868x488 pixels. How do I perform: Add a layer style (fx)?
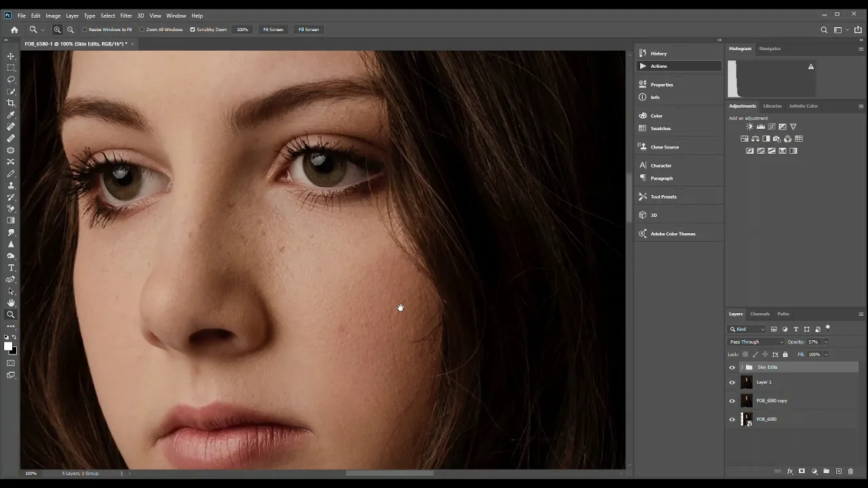click(790, 471)
